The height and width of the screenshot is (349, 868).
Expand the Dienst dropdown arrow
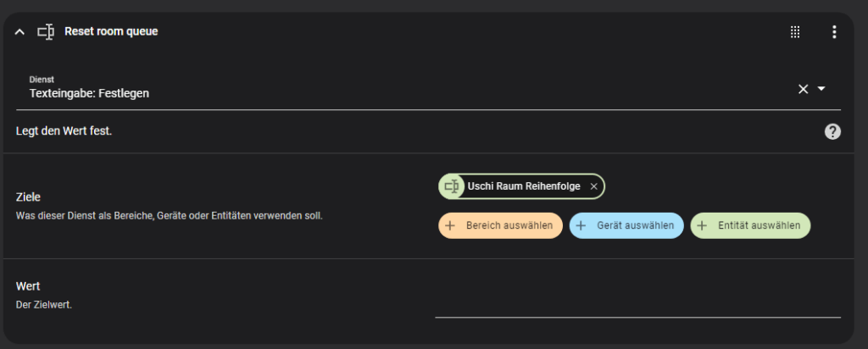[x=821, y=88]
